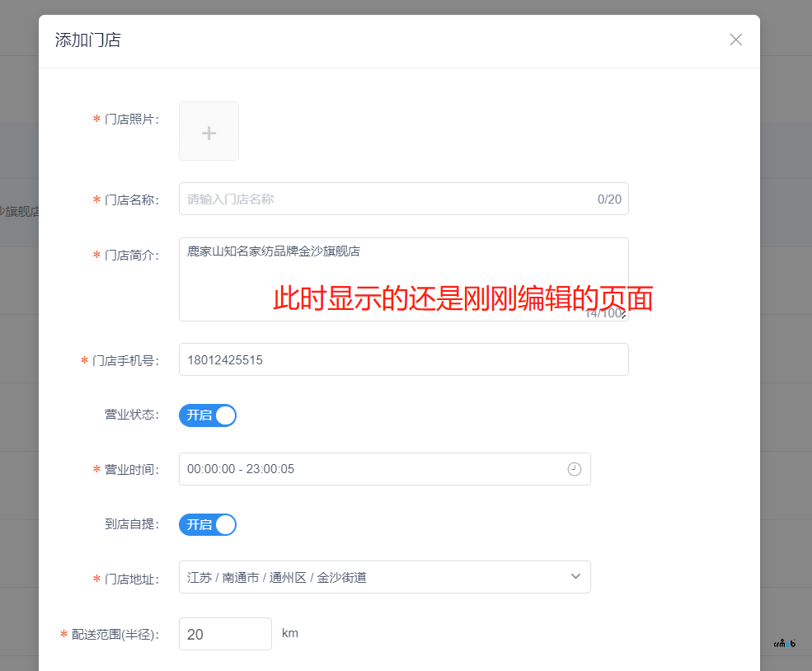The width and height of the screenshot is (812, 671).
Task: Click the 营业状态 label
Action: tap(132, 415)
